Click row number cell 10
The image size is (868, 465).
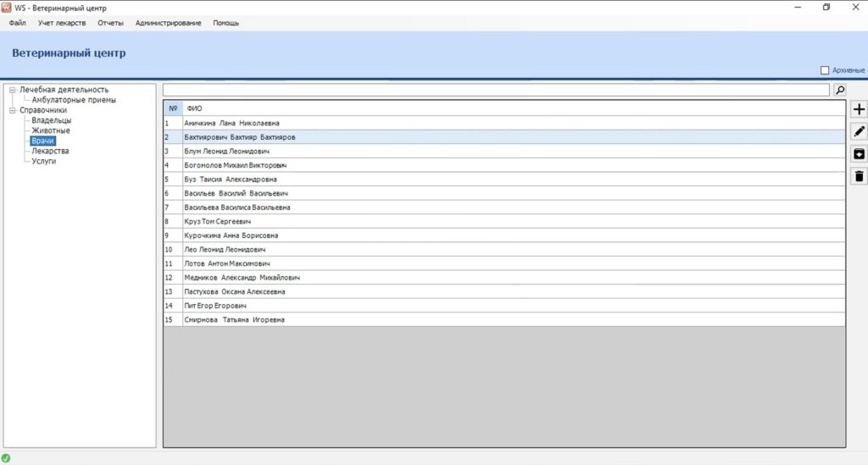(173, 249)
